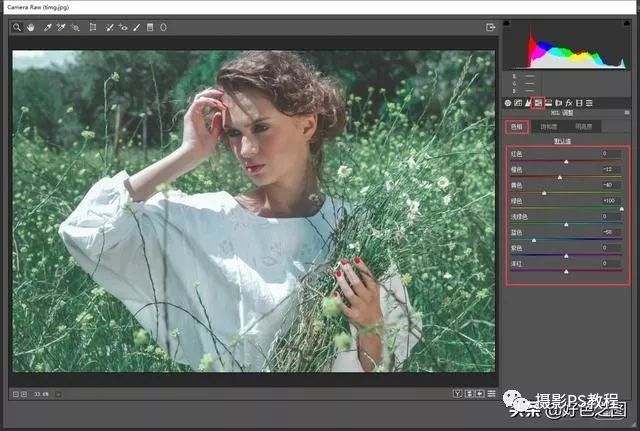Open the Effects (fx) panel icon
Viewport: 640px width, 431px height.
pyautogui.click(x=568, y=103)
